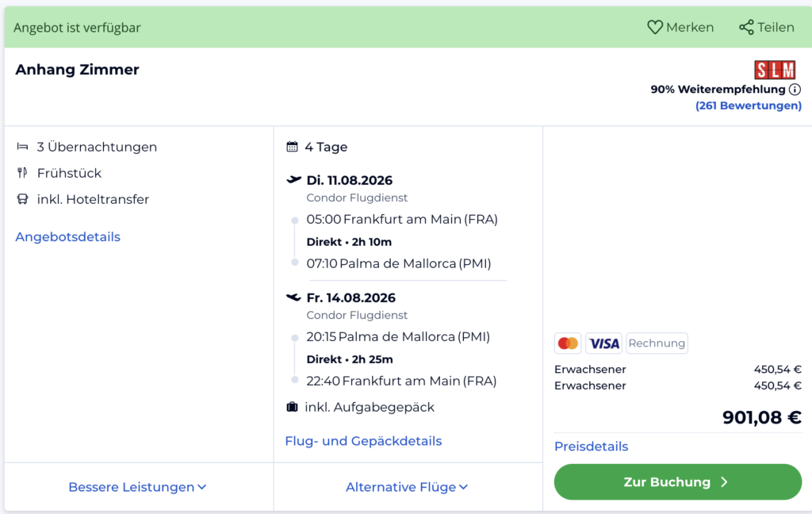
Task: Click the SLM operator logo
Action: pos(775,70)
